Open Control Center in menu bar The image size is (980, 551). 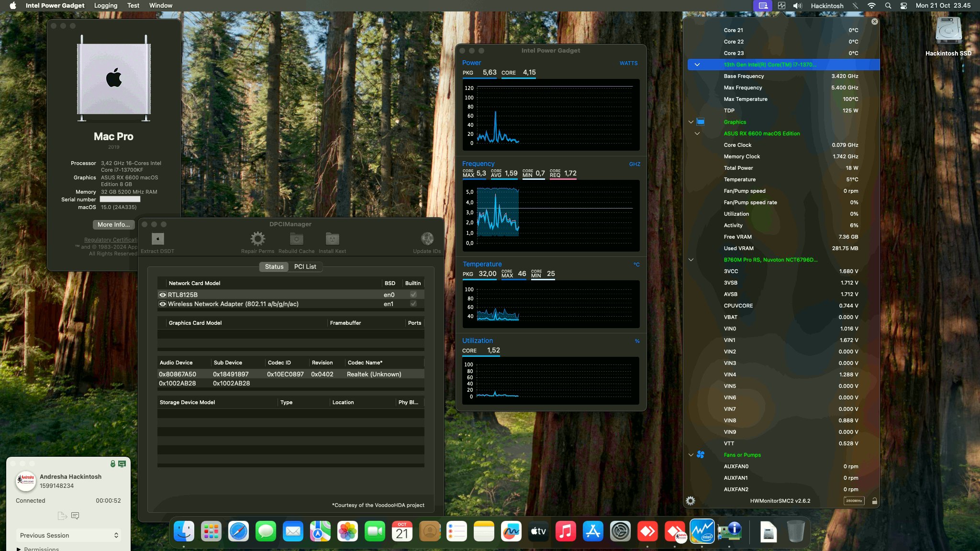903,6
